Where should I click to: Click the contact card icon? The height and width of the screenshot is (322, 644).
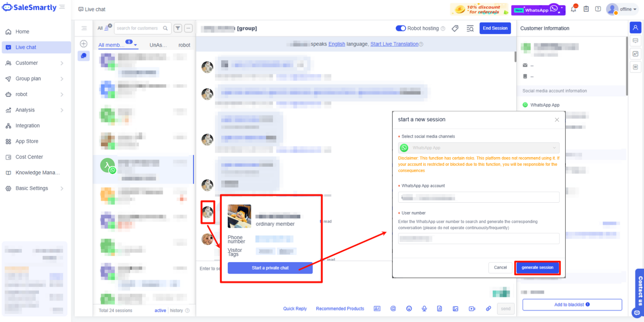tap(377, 309)
